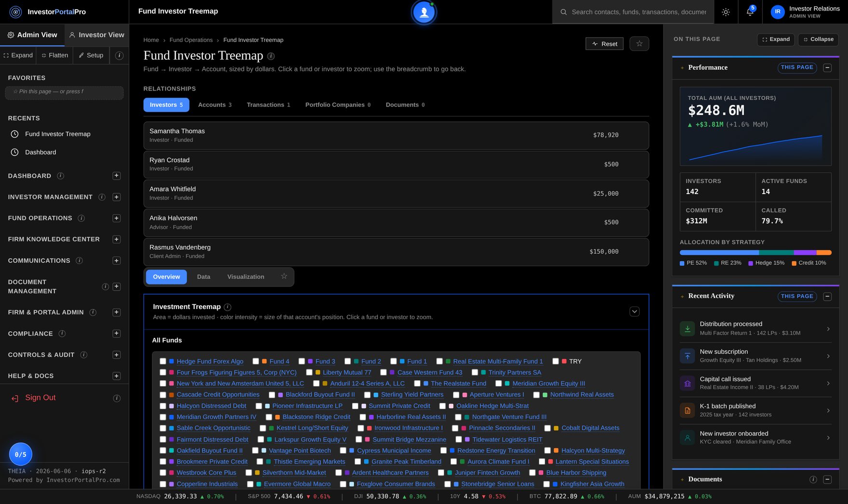Toggle the light/dark theme sun icon
Viewport: 848px width, 504px height.
click(x=726, y=12)
